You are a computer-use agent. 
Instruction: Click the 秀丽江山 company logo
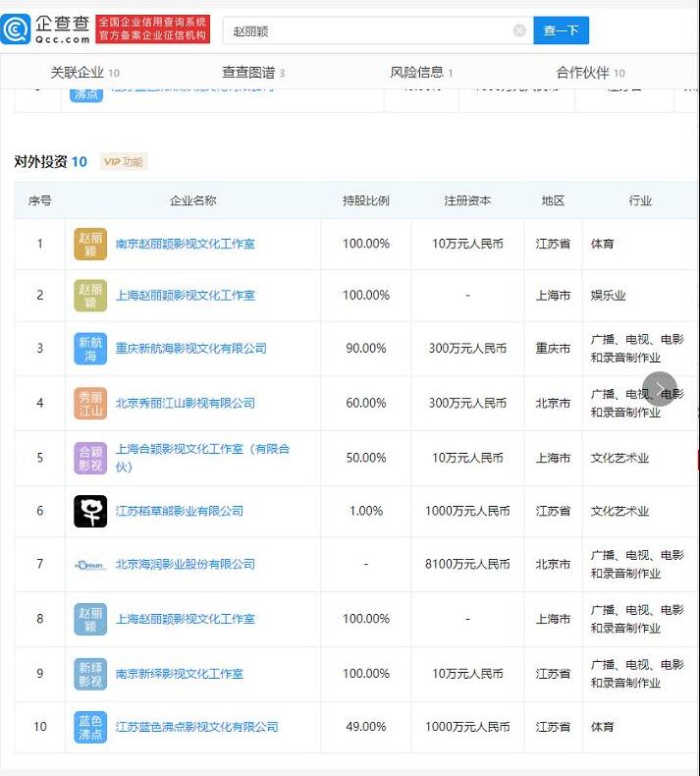pos(90,404)
